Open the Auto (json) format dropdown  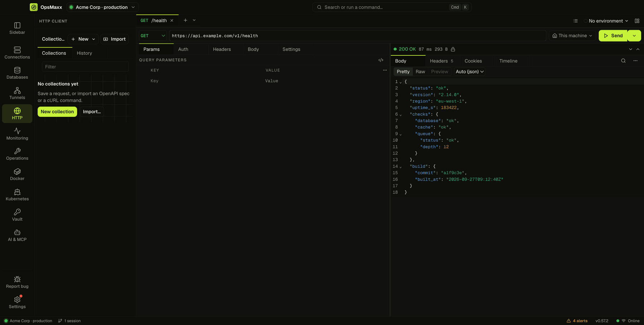pyautogui.click(x=469, y=72)
